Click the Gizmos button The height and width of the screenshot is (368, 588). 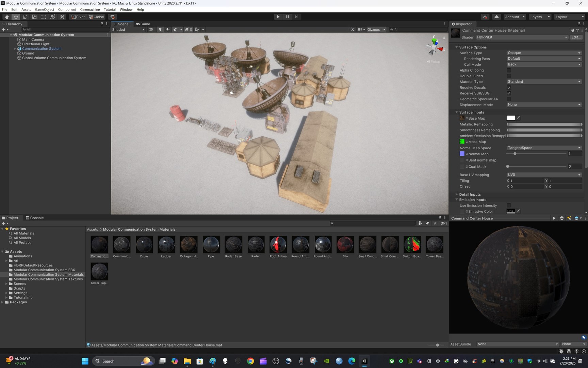tap(373, 29)
